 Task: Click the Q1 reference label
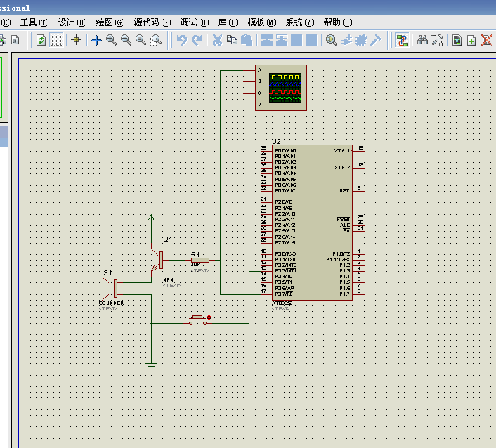[168, 239]
